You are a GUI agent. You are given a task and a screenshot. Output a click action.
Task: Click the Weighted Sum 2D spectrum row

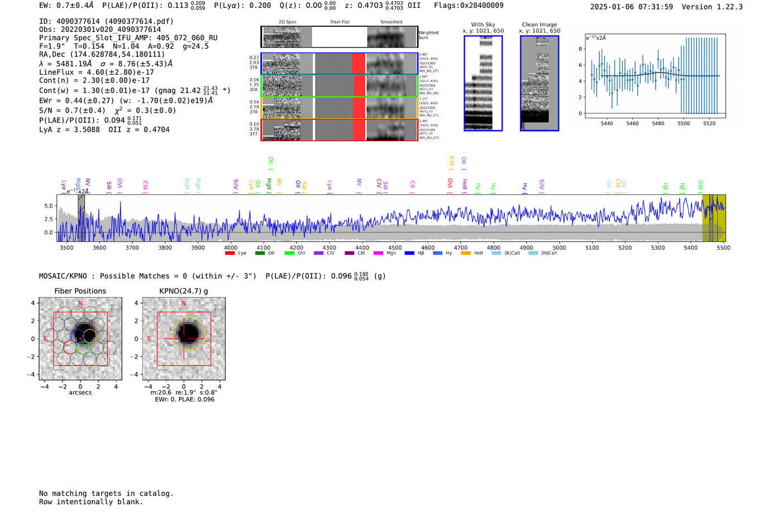(x=339, y=37)
